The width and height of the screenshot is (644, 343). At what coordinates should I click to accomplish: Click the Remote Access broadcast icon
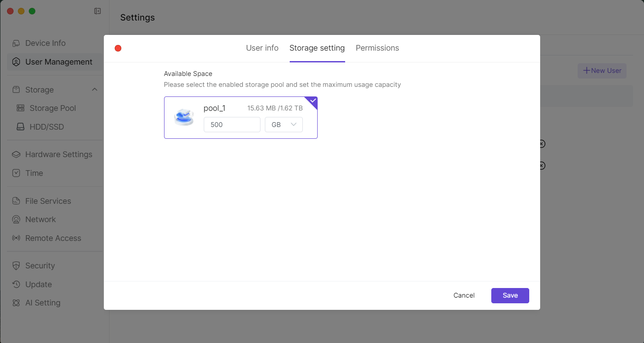16,238
